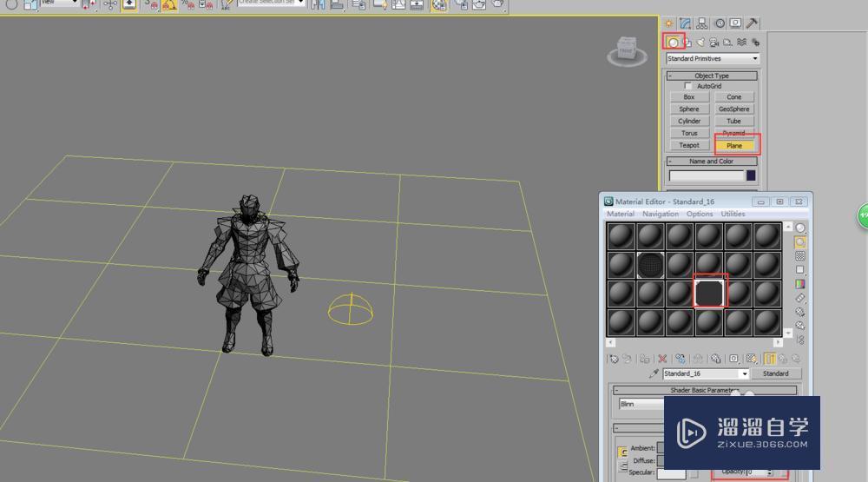Screen dimensions: 868x482
Task: Click the Put to Library icon
Action: point(716,359)
